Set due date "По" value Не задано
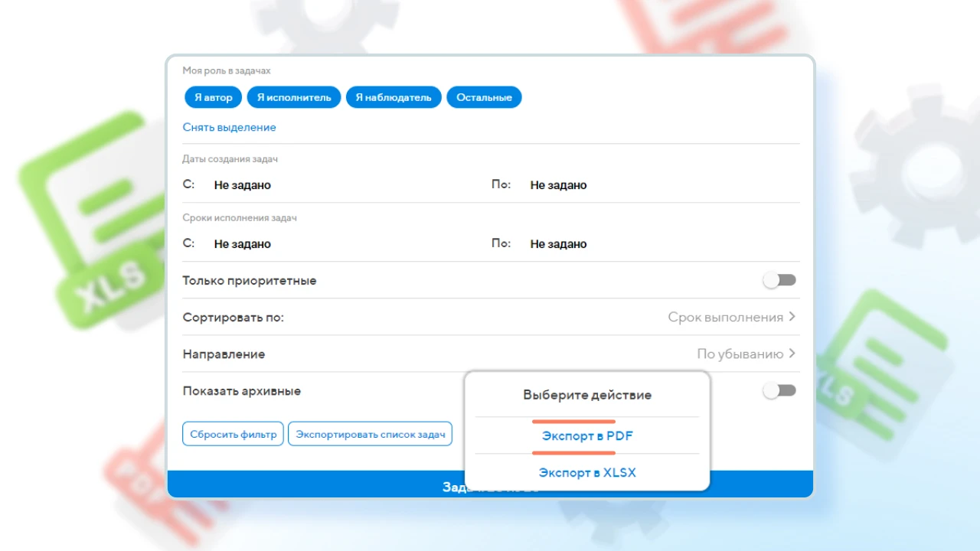 [x=559, y=244]
